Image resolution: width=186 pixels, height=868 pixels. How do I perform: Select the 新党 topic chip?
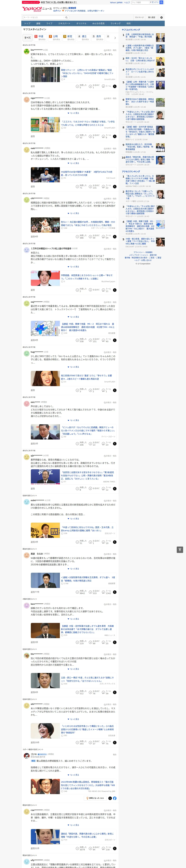pos(70,38)
